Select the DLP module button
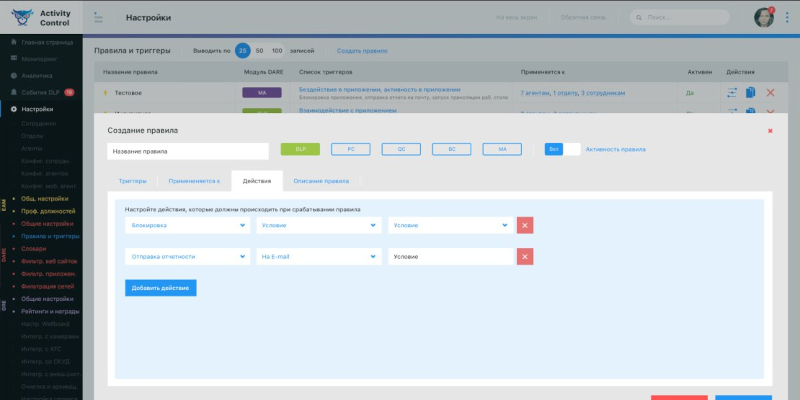 click(300, 149)
